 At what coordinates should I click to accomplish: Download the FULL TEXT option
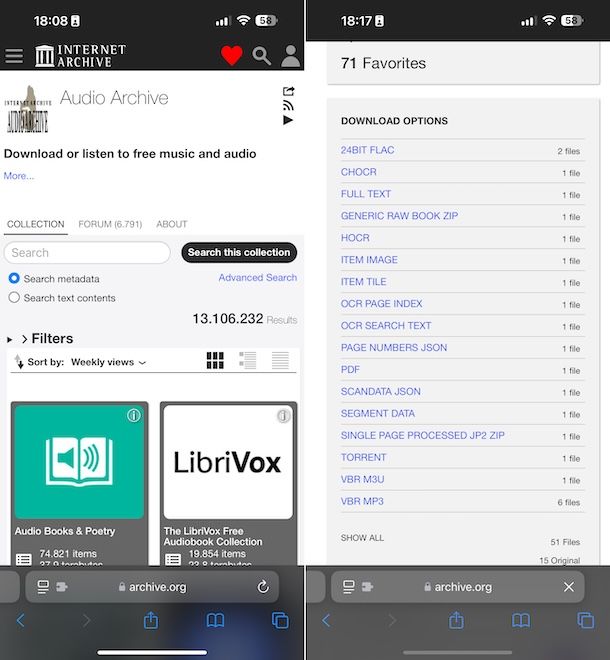coord(366,194)
